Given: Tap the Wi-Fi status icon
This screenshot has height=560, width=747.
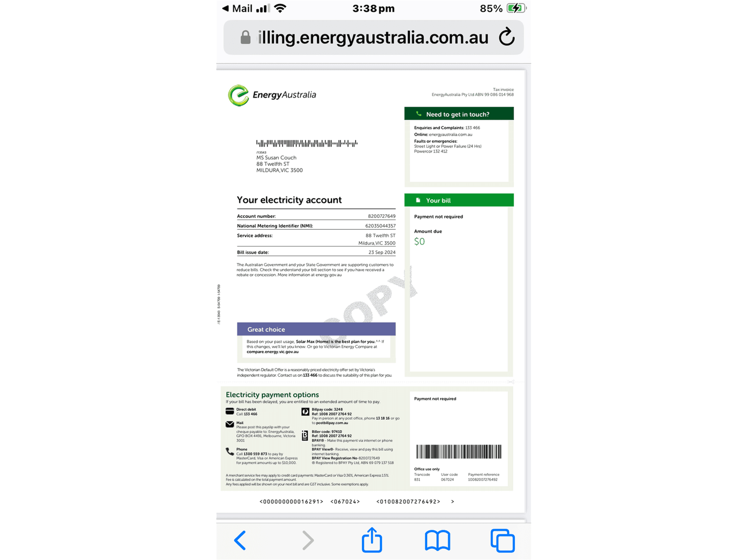Looking at the screenshot, I should [280, 8].
